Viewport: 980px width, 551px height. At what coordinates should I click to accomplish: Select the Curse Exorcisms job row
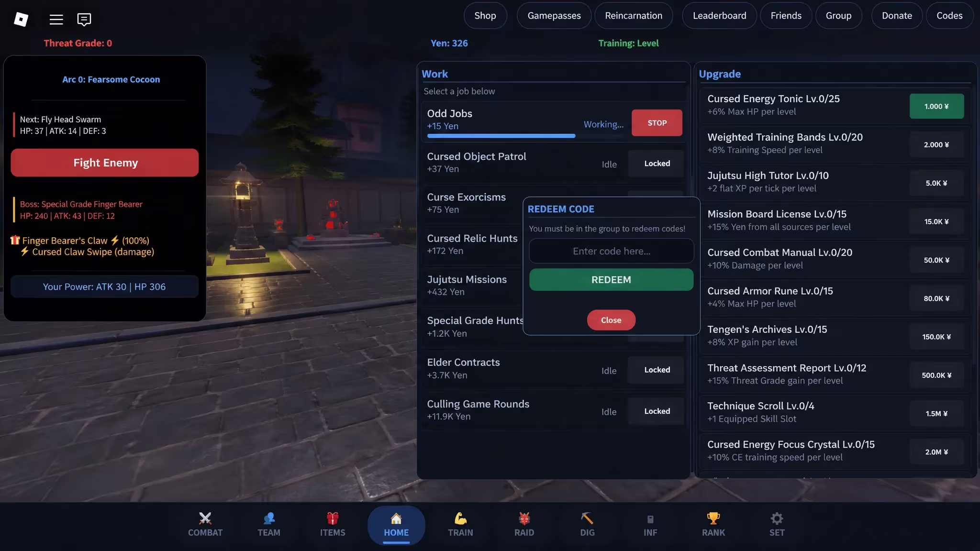pos(471,203)
